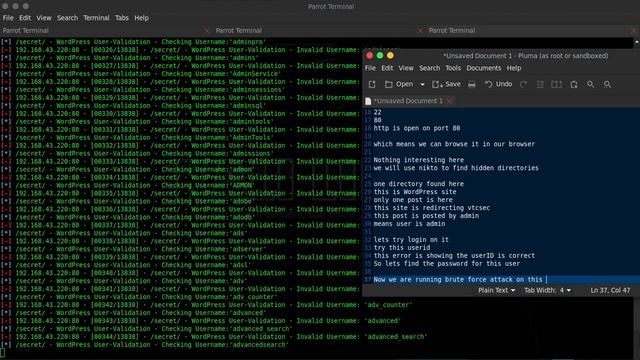Click line 'we will use nikto to find hidden directories'
This screenshot has width=640, height=360.
[456, 168]
